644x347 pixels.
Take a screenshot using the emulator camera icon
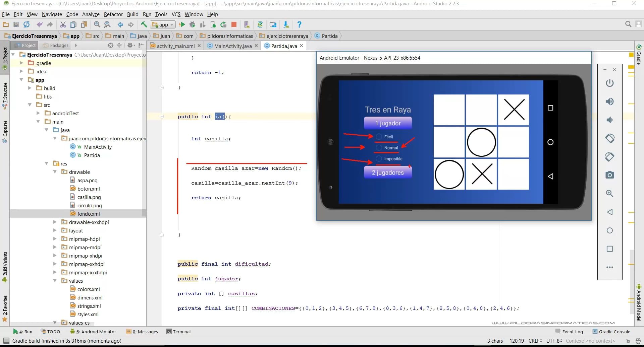610,175
